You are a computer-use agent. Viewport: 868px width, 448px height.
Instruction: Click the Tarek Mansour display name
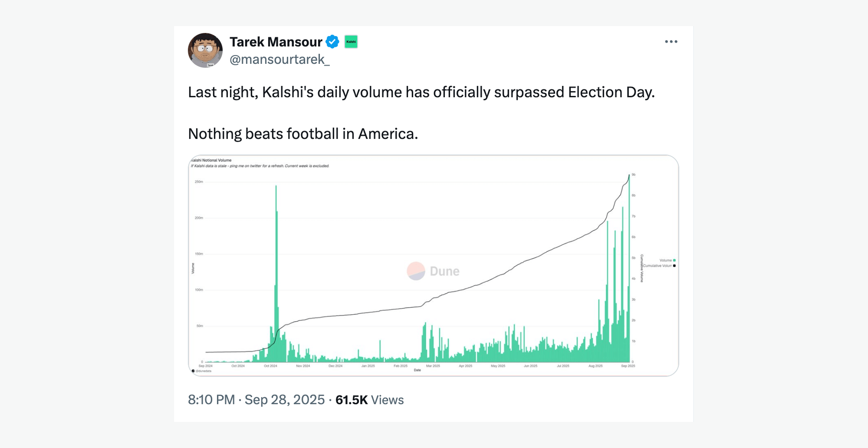[x=276, y=42]
